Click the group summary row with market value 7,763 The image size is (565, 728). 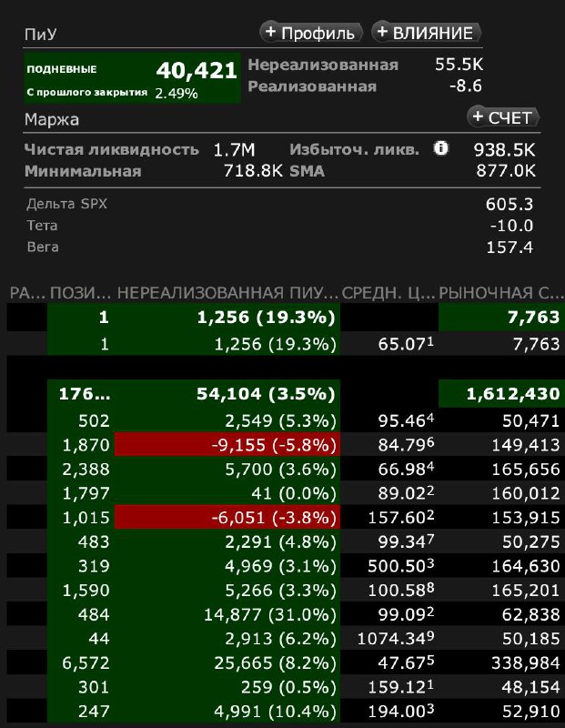click(x=286, y=317)
